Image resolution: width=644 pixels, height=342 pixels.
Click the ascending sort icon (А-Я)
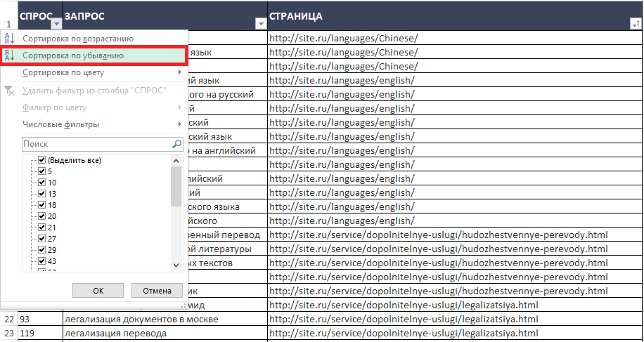coord(9,39)
